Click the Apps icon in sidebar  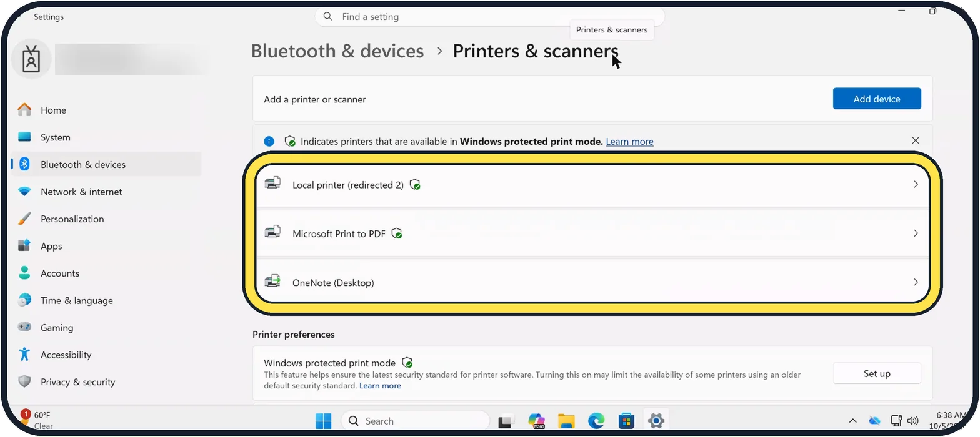coord(24,245)
